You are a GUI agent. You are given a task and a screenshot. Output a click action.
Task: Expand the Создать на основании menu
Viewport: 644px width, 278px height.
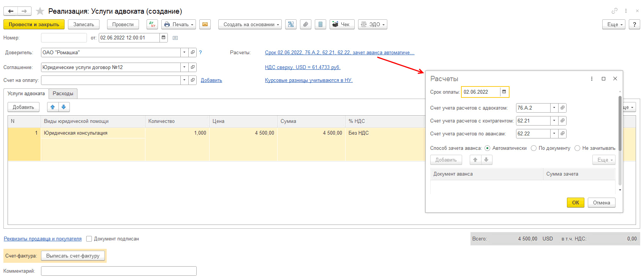coord(250,25)
